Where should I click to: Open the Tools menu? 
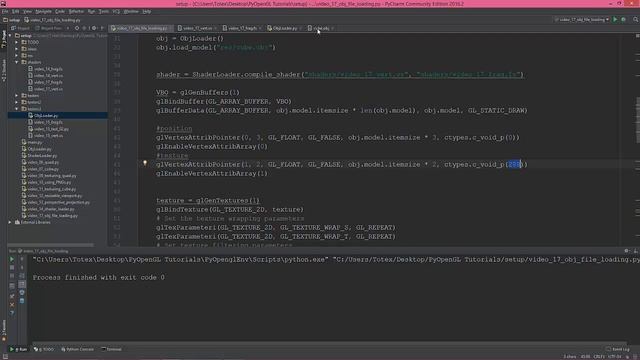tap(104, 11)
